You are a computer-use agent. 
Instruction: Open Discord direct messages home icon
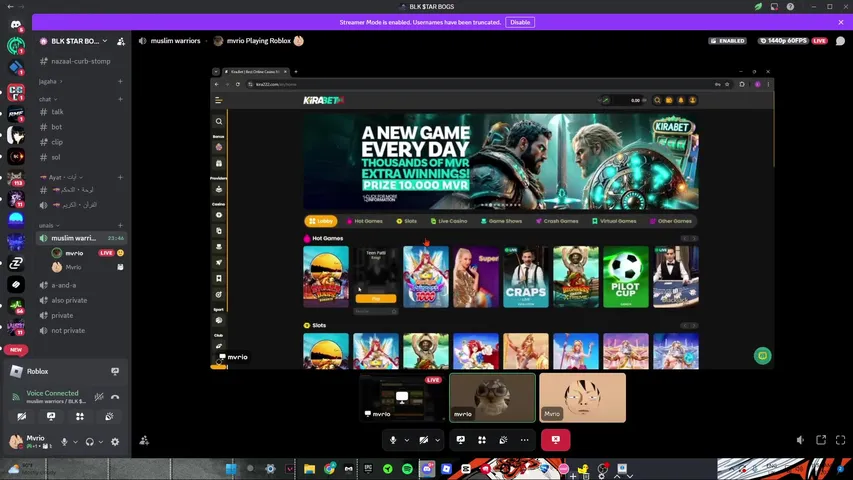pos(16,25)
